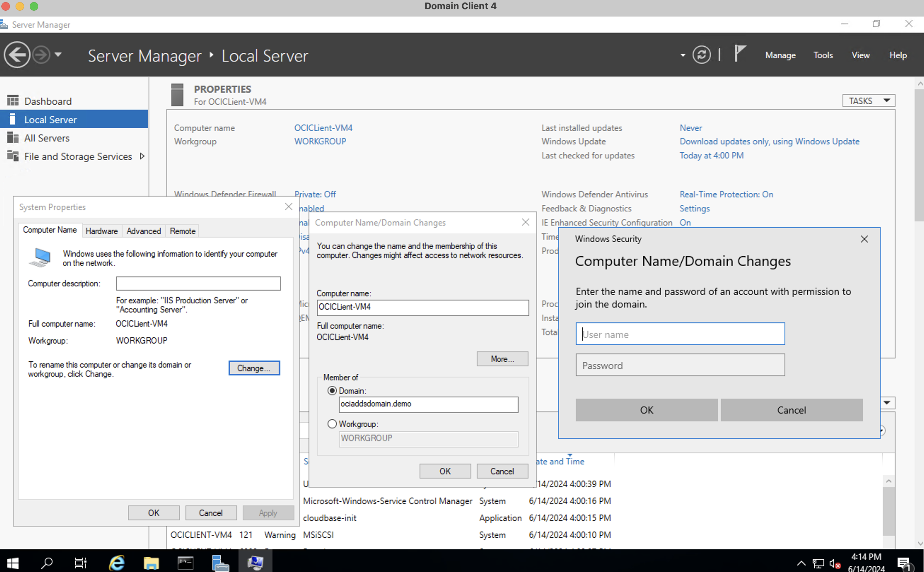This screenshot has width=924, height=572.
Task: Click the Windows Security close X button
Action: pos(865,239)
